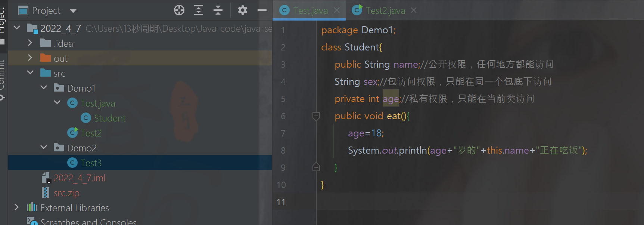Expand External Libraries node
This screenshot has height=225, width=644.
tap(16, 207)
